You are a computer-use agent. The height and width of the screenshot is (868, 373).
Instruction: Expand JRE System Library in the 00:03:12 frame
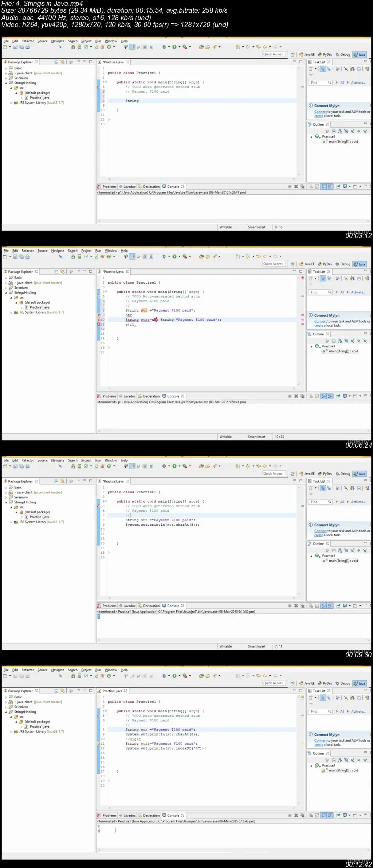[11, 103]
